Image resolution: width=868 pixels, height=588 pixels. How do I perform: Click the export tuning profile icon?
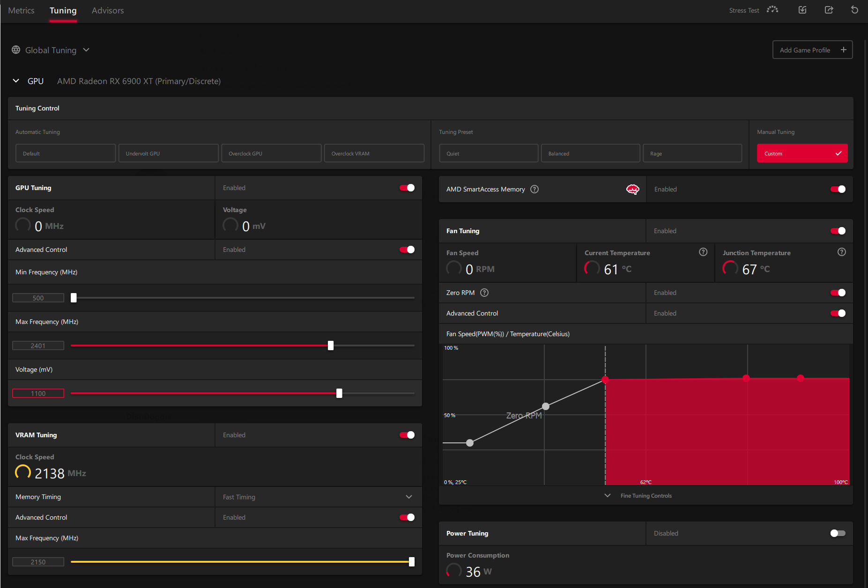[829, 10]
